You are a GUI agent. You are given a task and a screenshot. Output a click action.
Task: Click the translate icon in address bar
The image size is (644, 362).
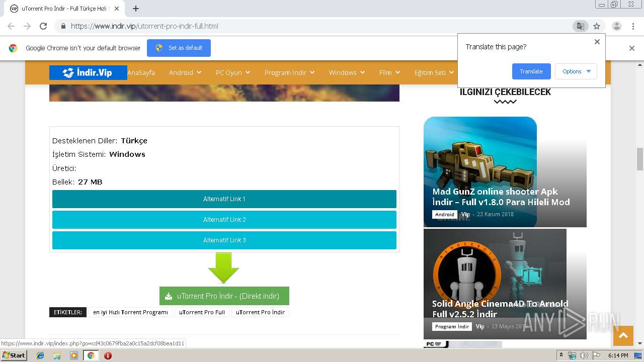coord(580,26)
